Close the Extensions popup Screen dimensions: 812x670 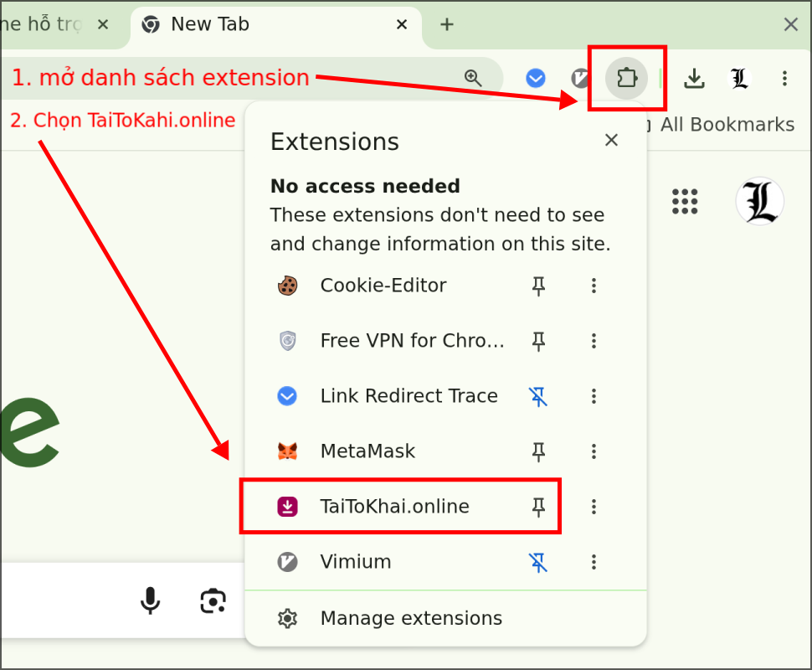pos(611,140)
